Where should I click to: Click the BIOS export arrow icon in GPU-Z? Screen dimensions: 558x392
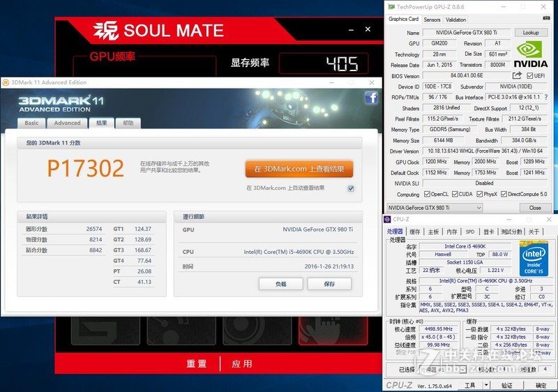517,75
